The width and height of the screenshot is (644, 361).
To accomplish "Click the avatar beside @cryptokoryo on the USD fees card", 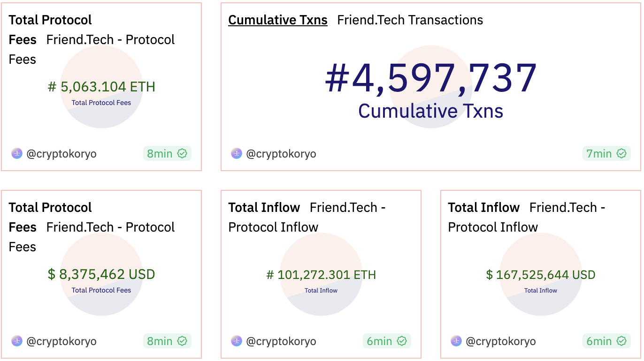I will 16,341.
